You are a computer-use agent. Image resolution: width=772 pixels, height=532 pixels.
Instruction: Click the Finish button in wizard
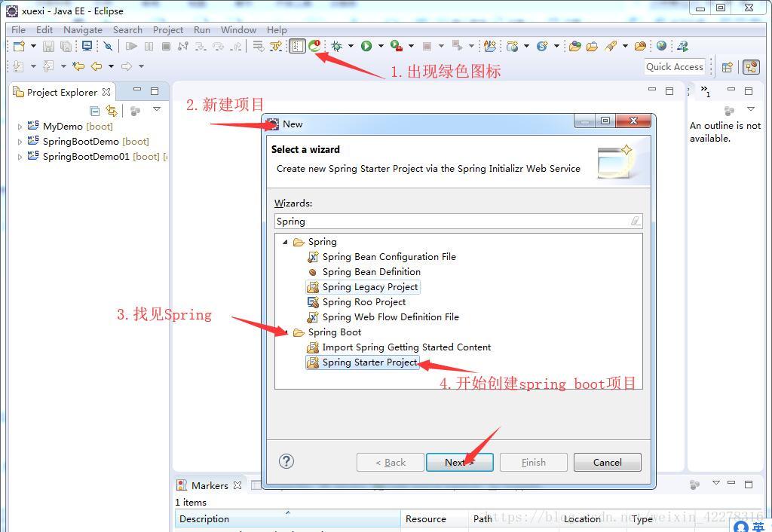click(x=533, y=463)
